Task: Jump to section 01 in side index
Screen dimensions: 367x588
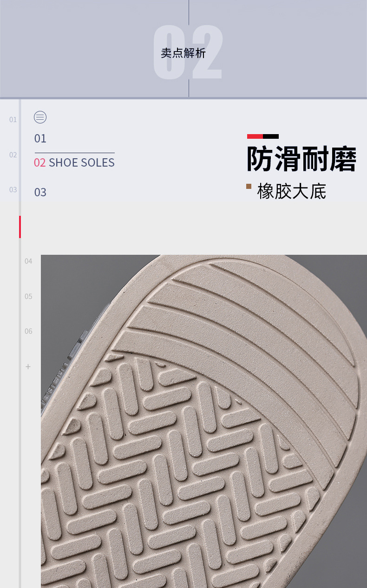Action: pos(13,120)
